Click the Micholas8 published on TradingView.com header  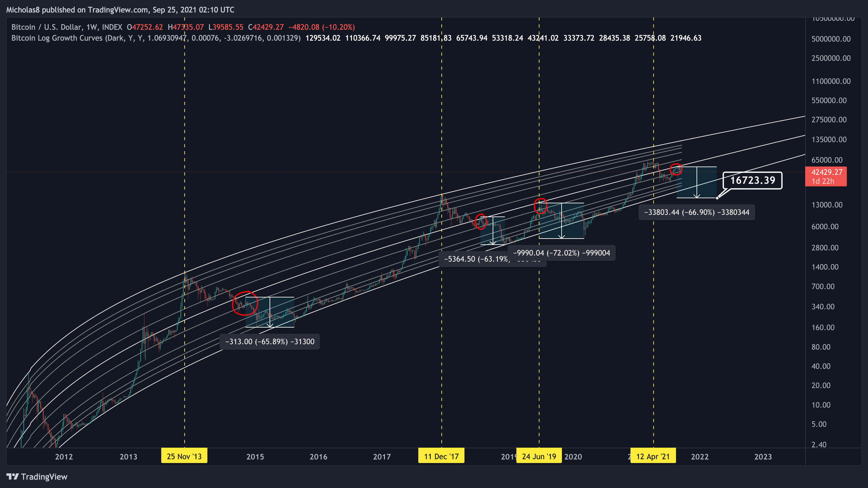coord(120,10)
